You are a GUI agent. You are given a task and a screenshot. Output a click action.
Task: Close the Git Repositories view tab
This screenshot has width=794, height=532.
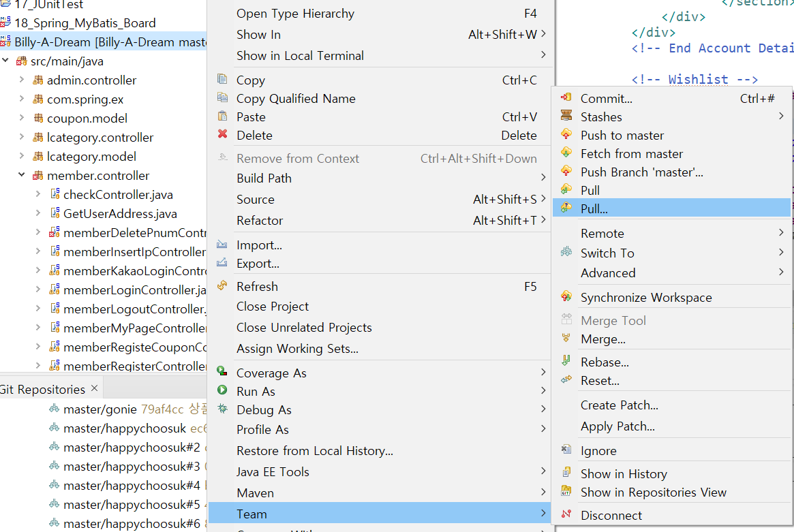pos(94,388)
